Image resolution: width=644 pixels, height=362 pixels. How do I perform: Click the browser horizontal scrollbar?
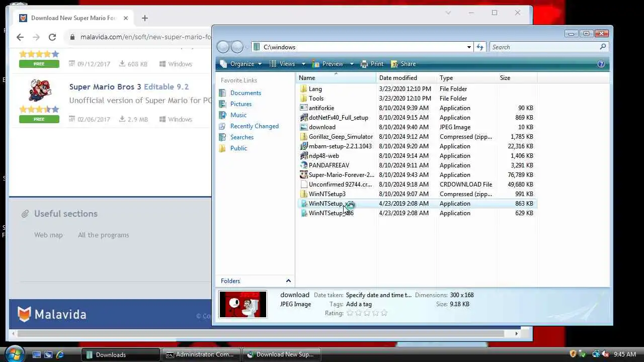pyautogui.click(x=261, y=333)
